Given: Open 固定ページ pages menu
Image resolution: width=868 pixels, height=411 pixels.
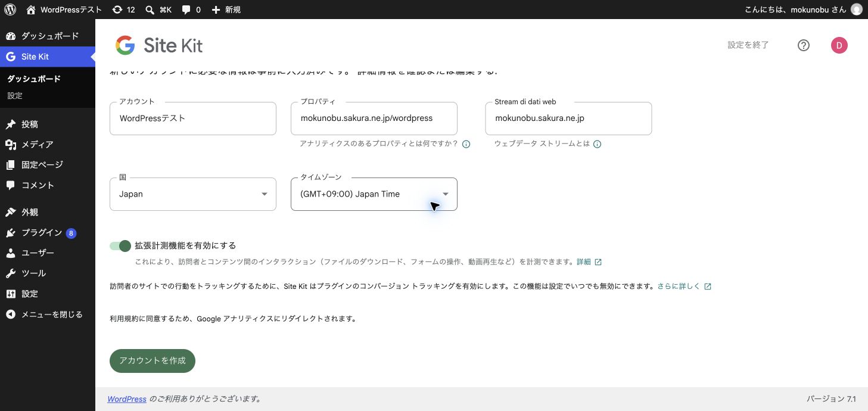Looking at the screenshot, I should pos(48,165).
